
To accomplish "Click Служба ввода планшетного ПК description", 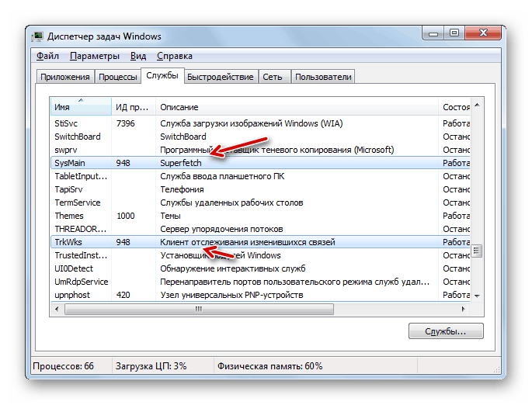I will (x=222, y=176).
